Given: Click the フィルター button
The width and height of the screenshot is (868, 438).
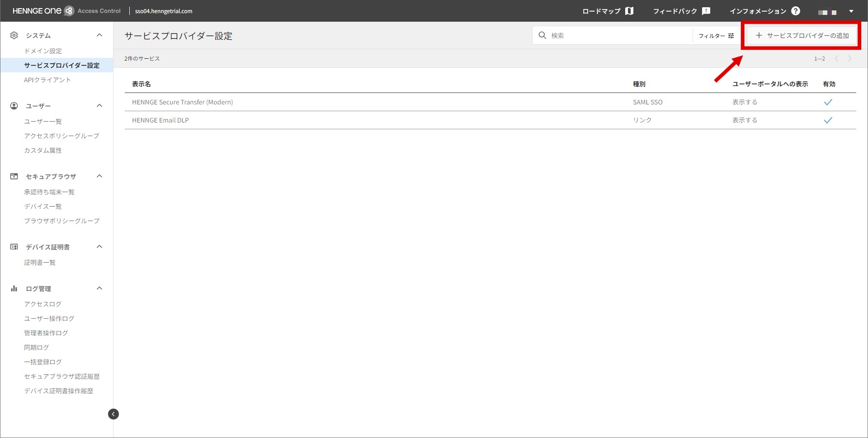Looking at the screenshot, I should pos(716,36).
